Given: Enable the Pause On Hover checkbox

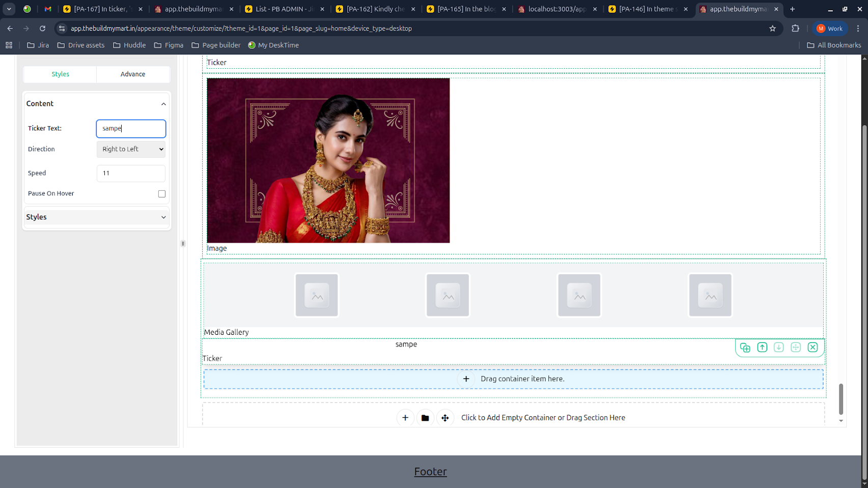Looking at the screenshot, I should coord(162,194).
